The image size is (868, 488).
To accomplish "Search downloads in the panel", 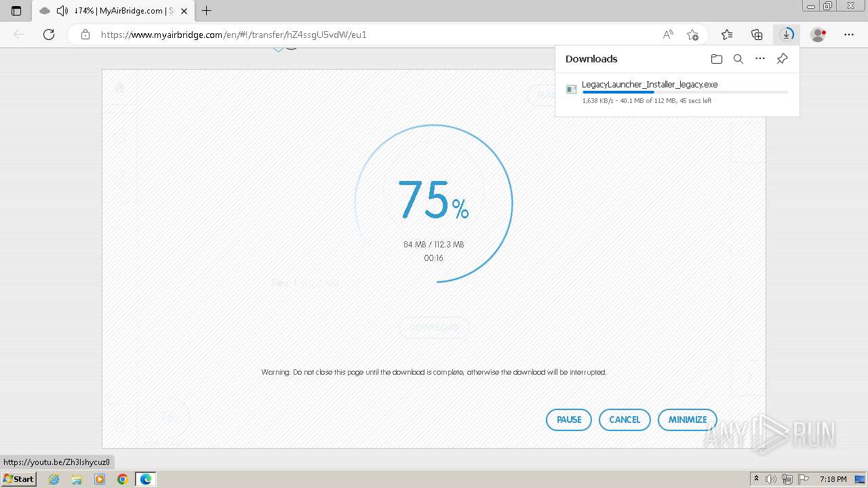I will click(738, 59).
